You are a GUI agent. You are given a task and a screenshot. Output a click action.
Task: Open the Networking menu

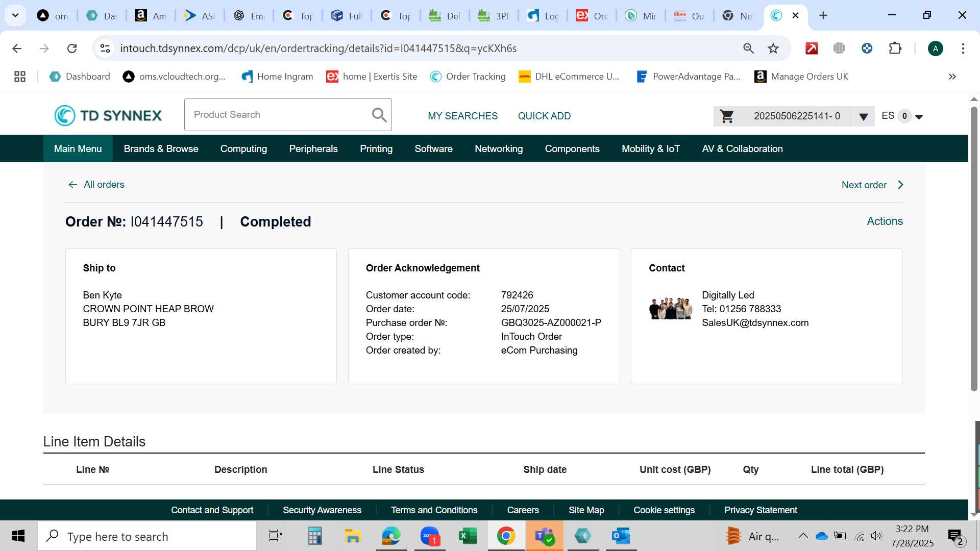click(499, 148)
